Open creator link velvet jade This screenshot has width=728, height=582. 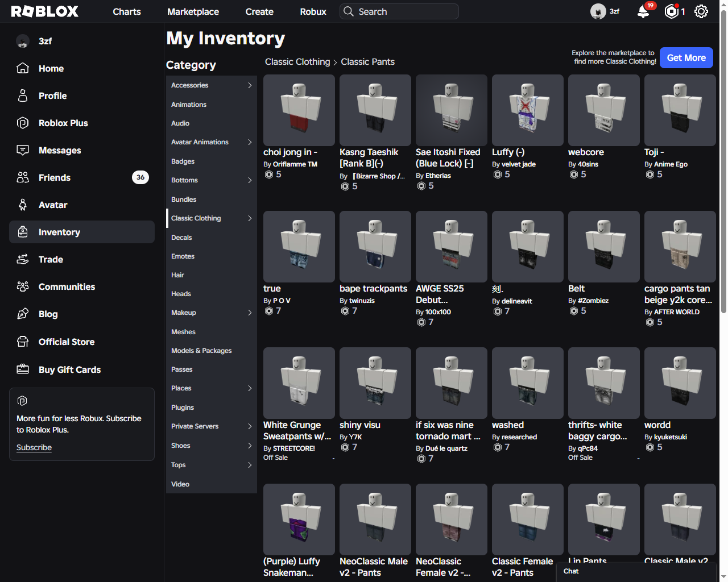coord(519,164)
